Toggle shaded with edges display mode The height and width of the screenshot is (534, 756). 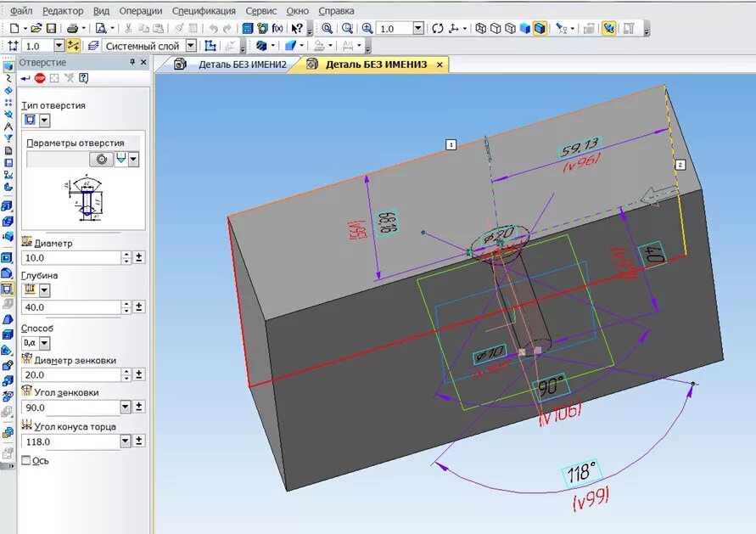[x=540, y=29]
